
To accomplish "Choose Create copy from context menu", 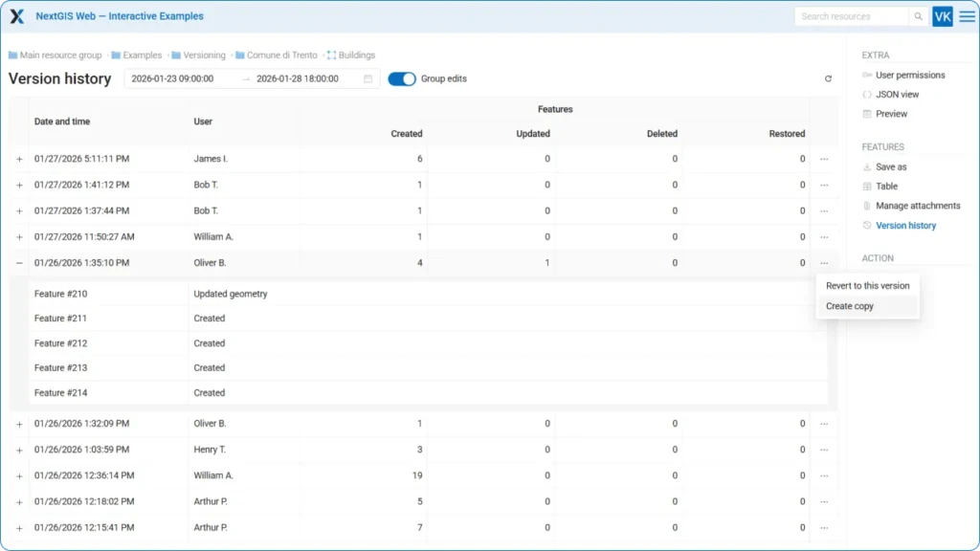I will tap(850, 306).
